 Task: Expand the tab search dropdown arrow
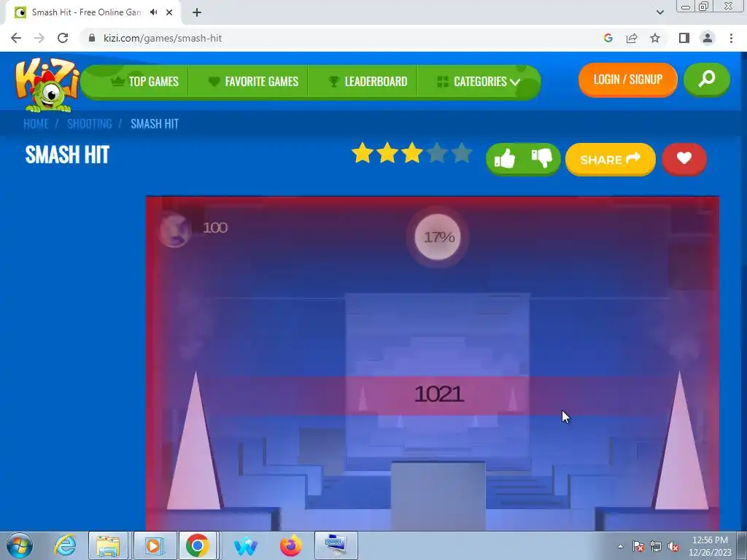tap(659, 12)
